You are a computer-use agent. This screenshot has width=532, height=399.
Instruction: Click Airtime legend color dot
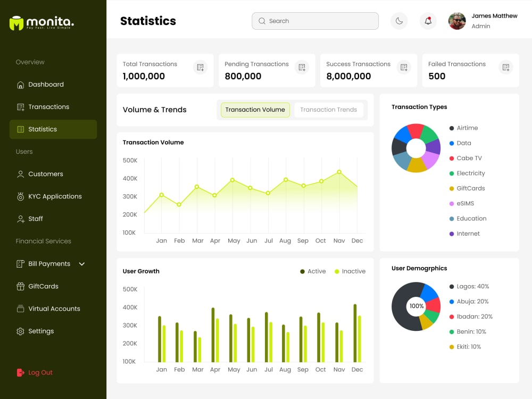[x=452, y=128]
